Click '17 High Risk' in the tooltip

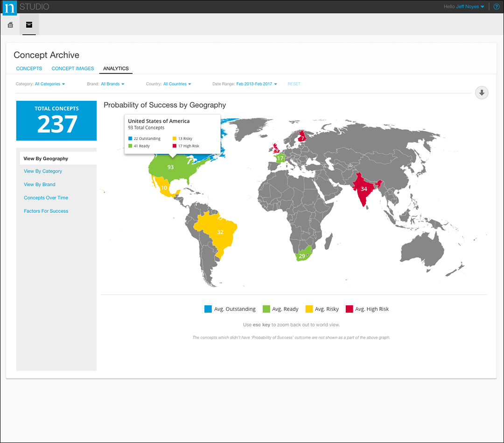[186, 146]
